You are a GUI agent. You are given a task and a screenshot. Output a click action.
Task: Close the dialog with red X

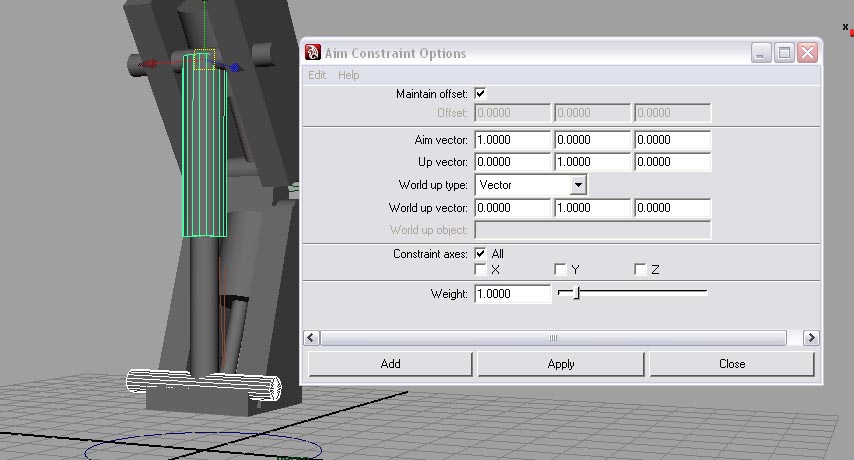808,53
